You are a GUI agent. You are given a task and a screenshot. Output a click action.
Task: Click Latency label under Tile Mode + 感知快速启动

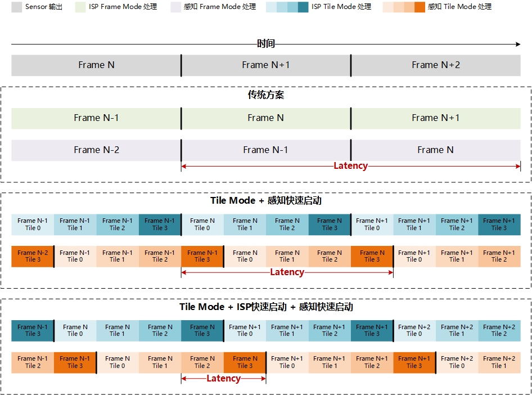(287, 272)
